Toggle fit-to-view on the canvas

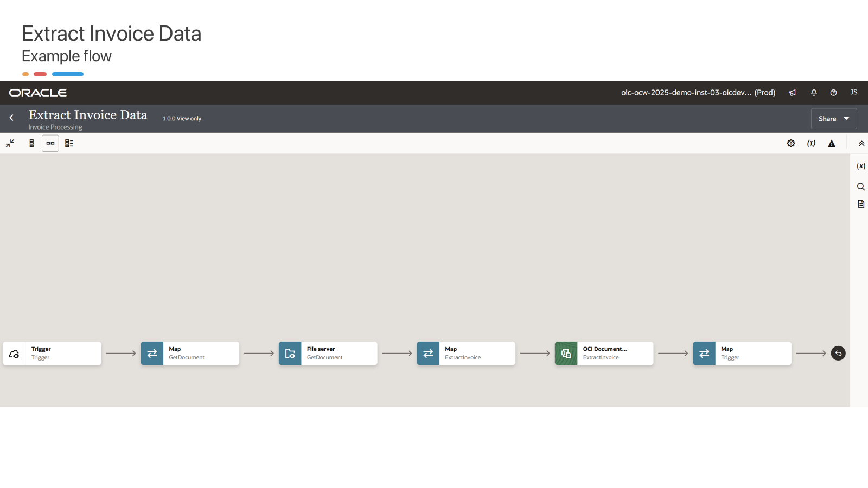[x=10, y=143]
